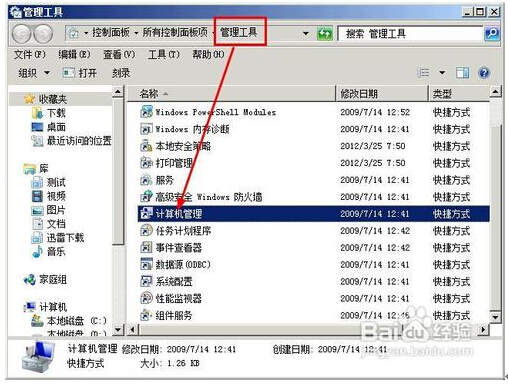Expand the view options dropdown arrow
The width and height of the screenshot is (508, 385).
click(x=442, y=73)
